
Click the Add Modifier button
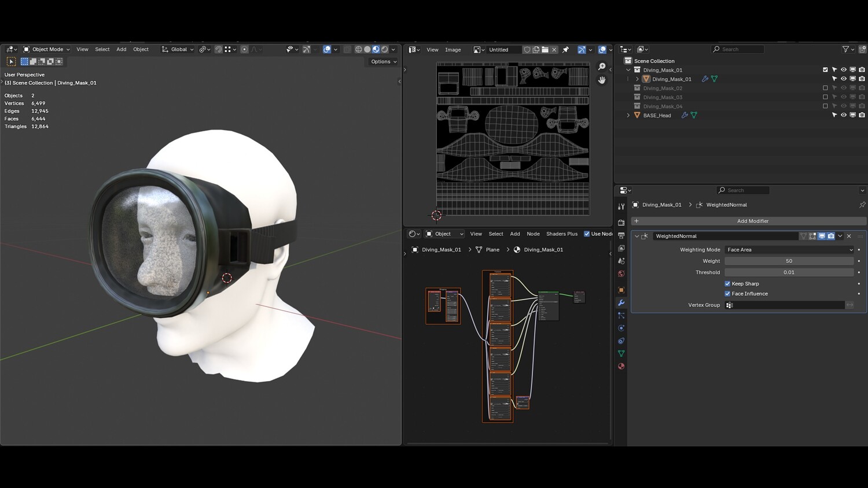752,221
